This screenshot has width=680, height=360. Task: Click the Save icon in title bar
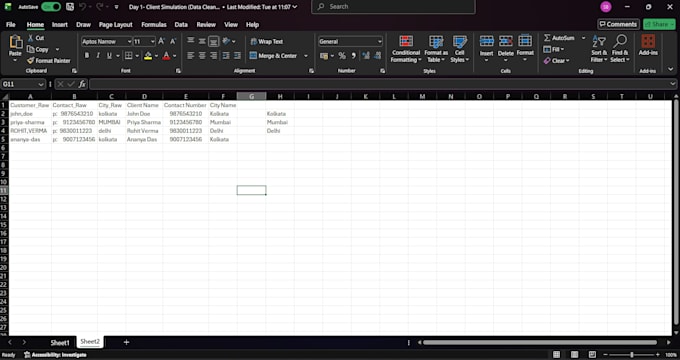tap(70, 7)
